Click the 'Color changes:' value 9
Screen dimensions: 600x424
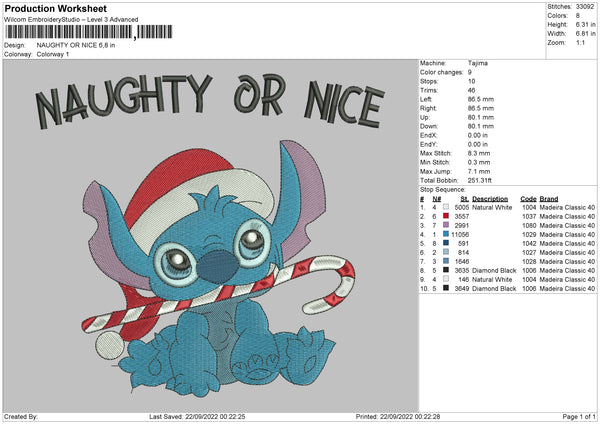pyautogui.click(x=470, y=72)
